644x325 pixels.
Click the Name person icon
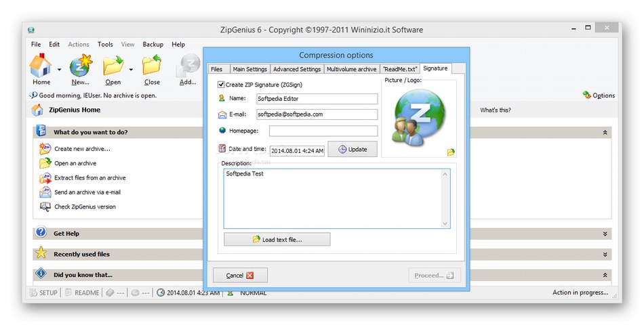point(222,98)
